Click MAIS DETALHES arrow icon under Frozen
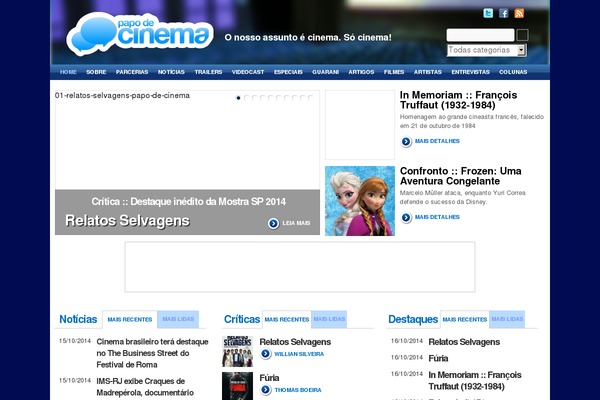 click(x=406, y=217)
